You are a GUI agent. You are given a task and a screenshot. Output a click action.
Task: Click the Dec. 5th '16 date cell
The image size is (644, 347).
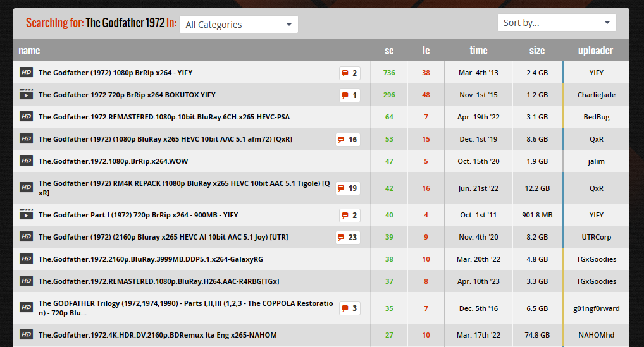(478, 308)
